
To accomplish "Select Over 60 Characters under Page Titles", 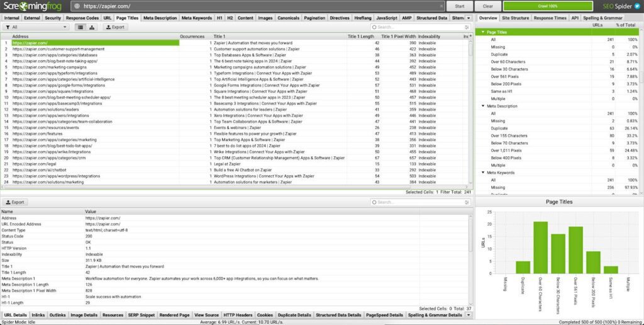I will [508, 62].
